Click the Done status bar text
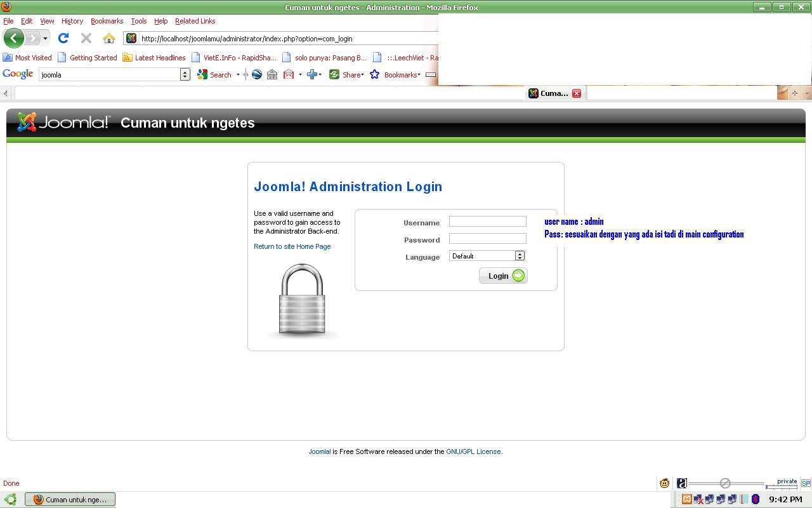This screenshot has width=812, height=508. (x=11, y=483)
